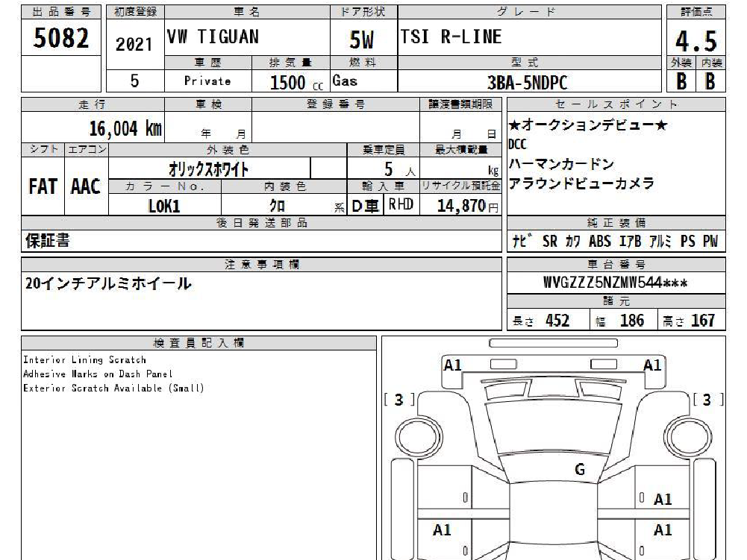Screen dimensions: 747x560
Task: Click the overall score 4.5
Action: pos(696,41)
